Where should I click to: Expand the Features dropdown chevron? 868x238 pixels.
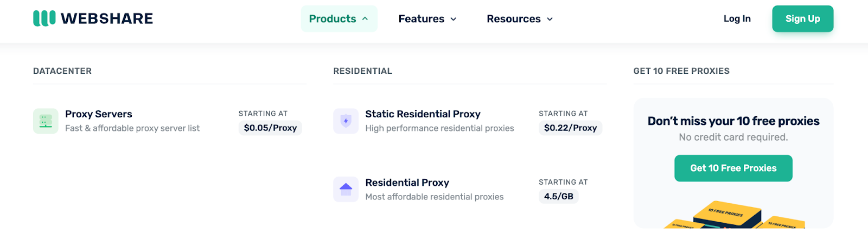click(454, 19)
